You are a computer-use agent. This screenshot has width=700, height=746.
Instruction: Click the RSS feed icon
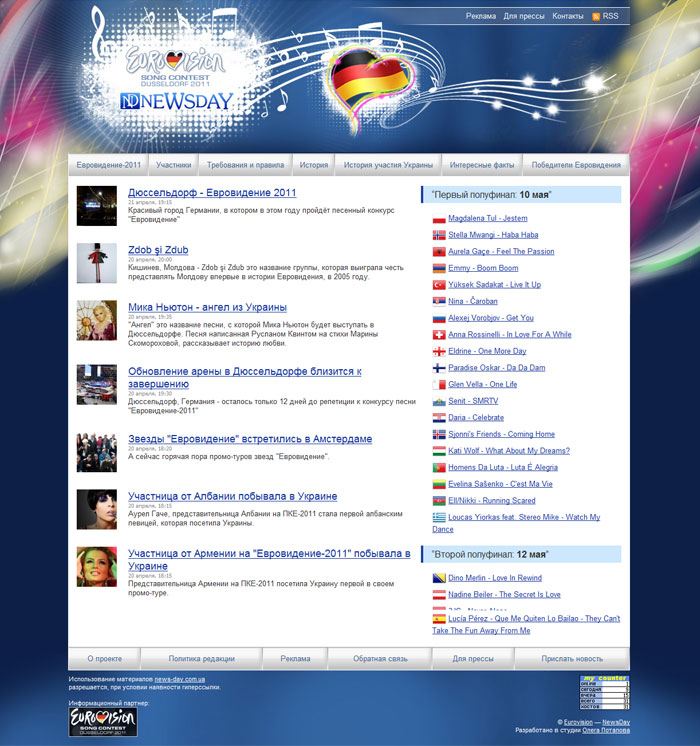click(596, 17)
